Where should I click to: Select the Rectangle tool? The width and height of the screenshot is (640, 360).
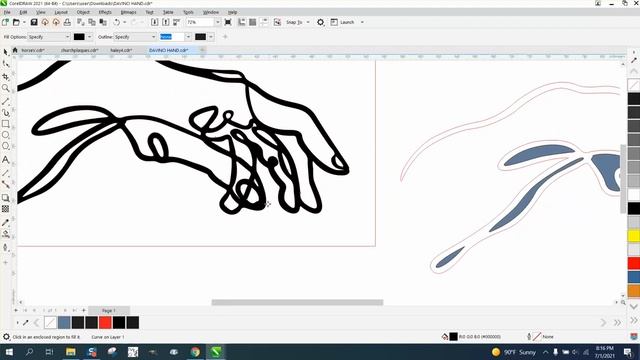tap(5, 124)
